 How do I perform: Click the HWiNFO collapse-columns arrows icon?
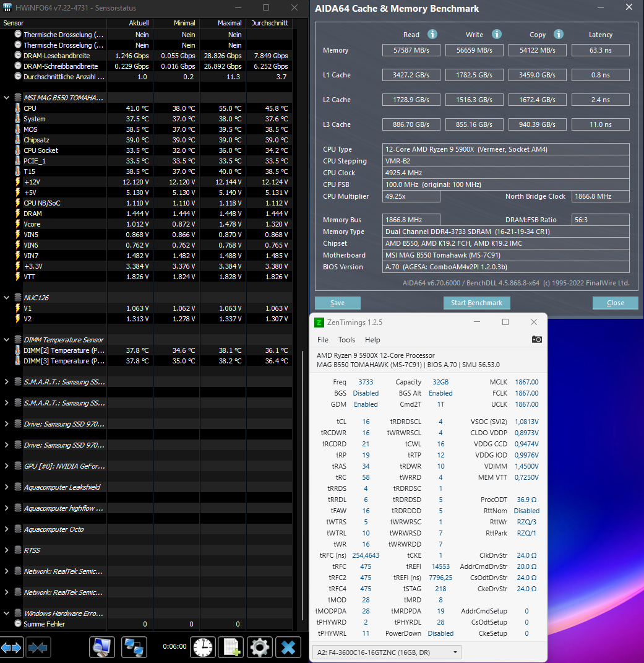click(x=38, y=648)
